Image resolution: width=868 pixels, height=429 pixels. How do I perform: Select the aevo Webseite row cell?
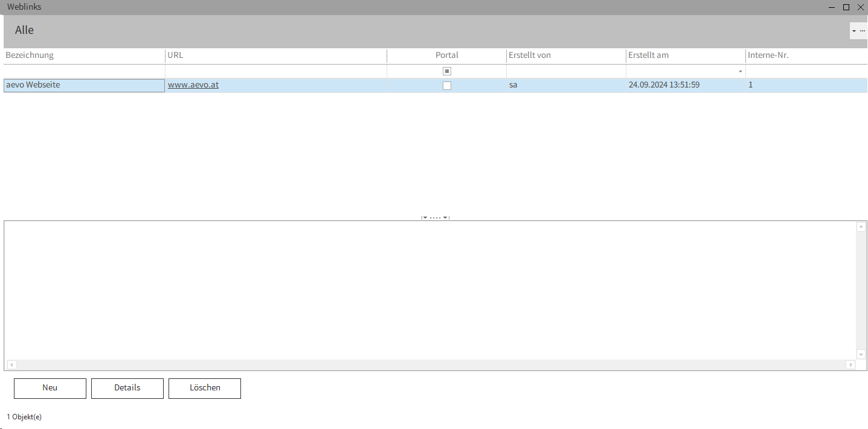pos(84,85)
